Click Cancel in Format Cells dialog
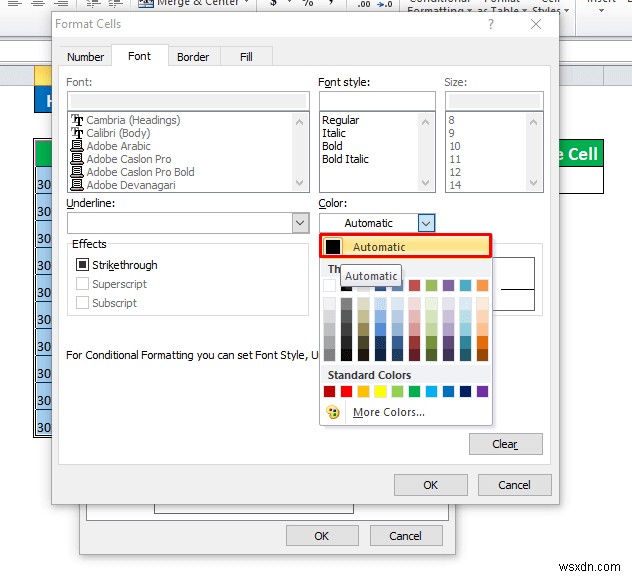The width and height of the screenshot is (632, 577). (x=514, y=485)
